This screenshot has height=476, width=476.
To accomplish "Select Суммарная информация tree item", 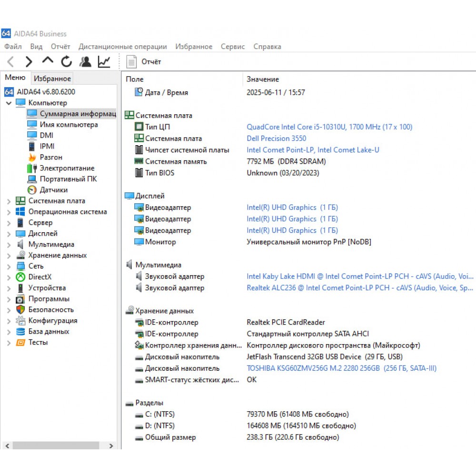I will click(x=71, y=114).
